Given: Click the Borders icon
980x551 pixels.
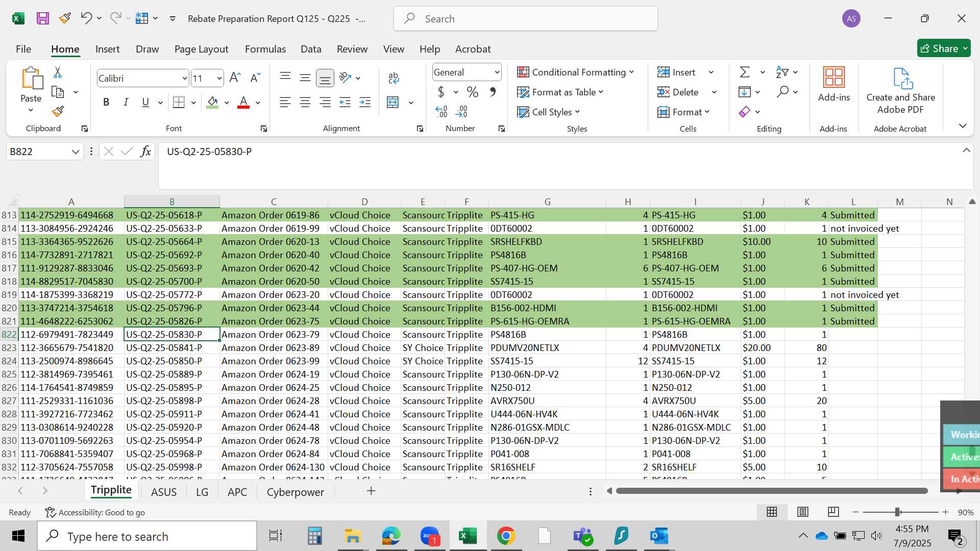Looking at the screenshot, I should point(179,102).
